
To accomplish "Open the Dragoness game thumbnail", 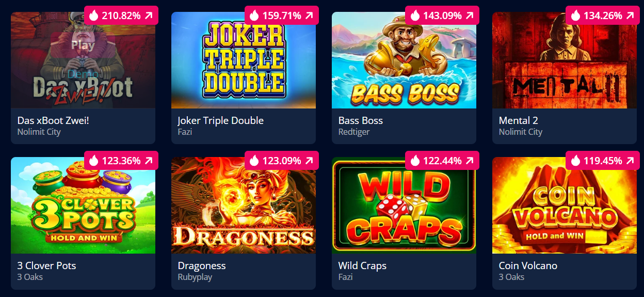I will [244, 205].
